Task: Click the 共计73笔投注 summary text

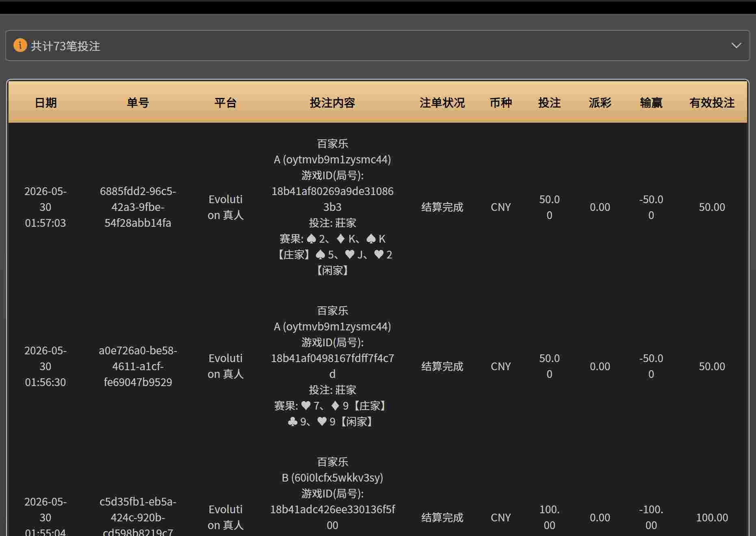Action: [x=65, y=46]
